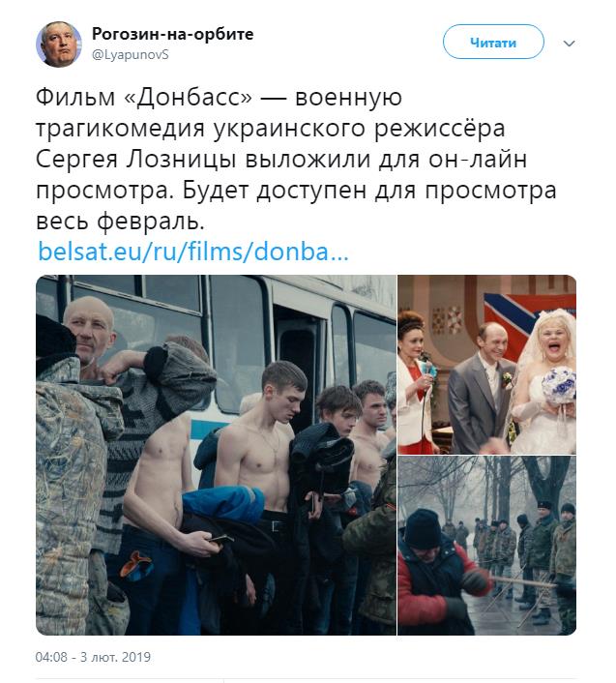Expand the tweet options chevron menu

coord(569,44)
